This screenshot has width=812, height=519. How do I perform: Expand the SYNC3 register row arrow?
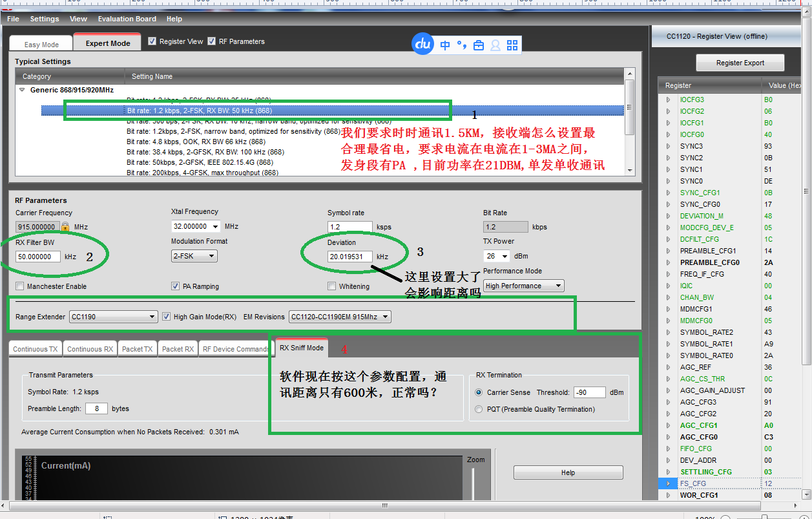click(x=669, y=146)
